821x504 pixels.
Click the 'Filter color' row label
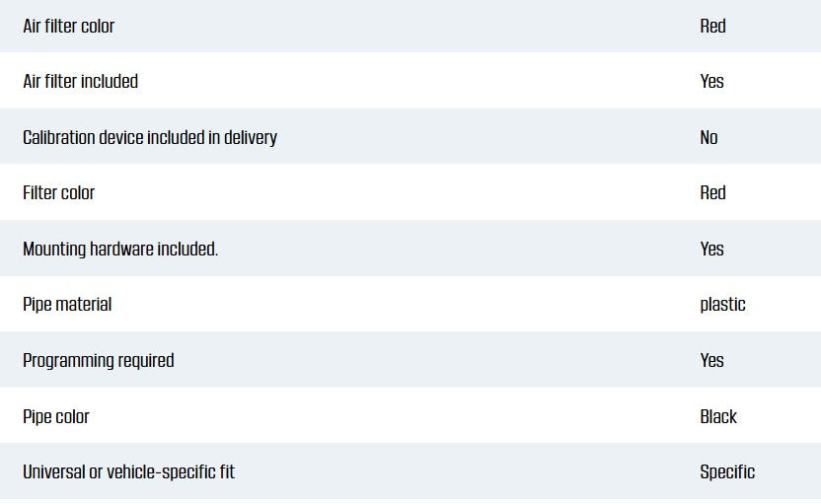click(59, 192)
